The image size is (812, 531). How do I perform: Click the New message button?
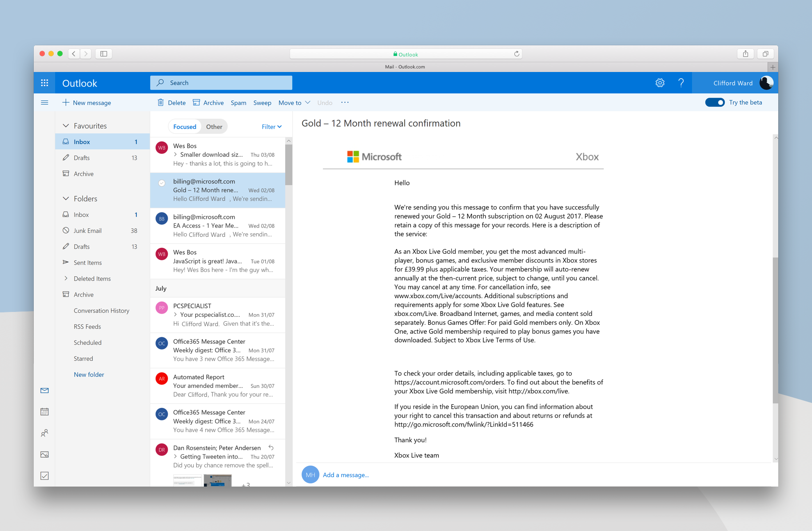coord(87,103)
